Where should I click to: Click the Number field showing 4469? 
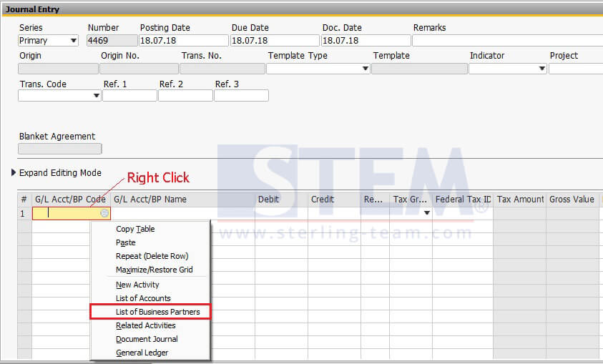(112, 40)
